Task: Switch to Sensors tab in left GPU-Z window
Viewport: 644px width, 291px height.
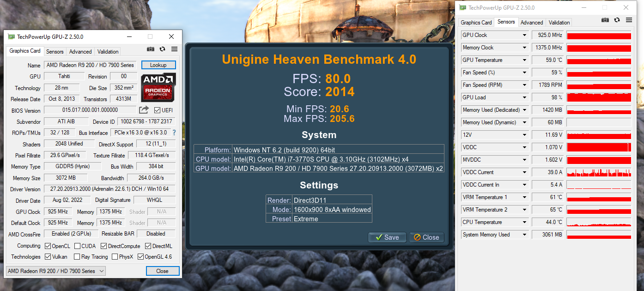Action: [55, 52]
